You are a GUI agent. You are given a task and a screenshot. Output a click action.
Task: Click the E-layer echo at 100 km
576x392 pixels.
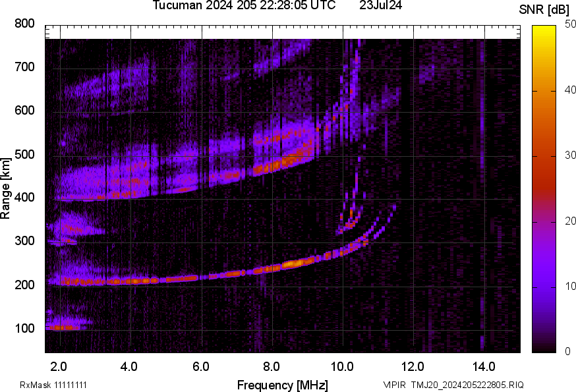[63, 327]
